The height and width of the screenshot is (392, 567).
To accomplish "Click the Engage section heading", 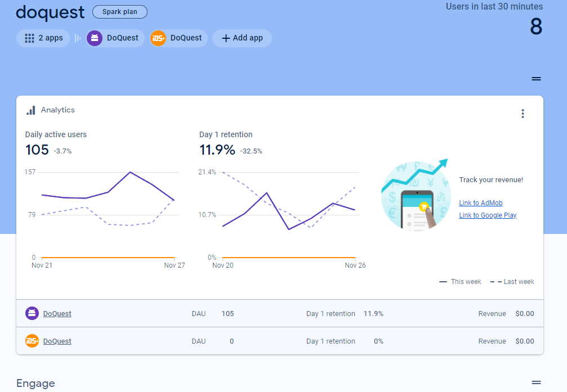I will coord(36,383).
